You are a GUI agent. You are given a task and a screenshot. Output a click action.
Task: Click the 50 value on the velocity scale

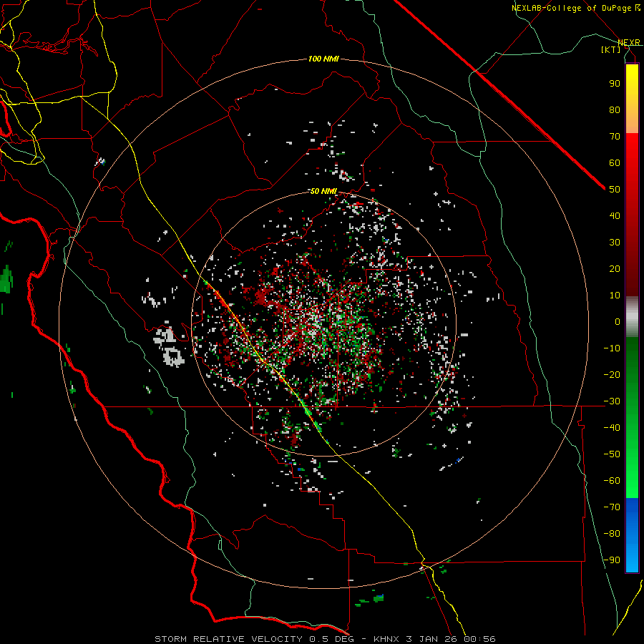[615, 190]
